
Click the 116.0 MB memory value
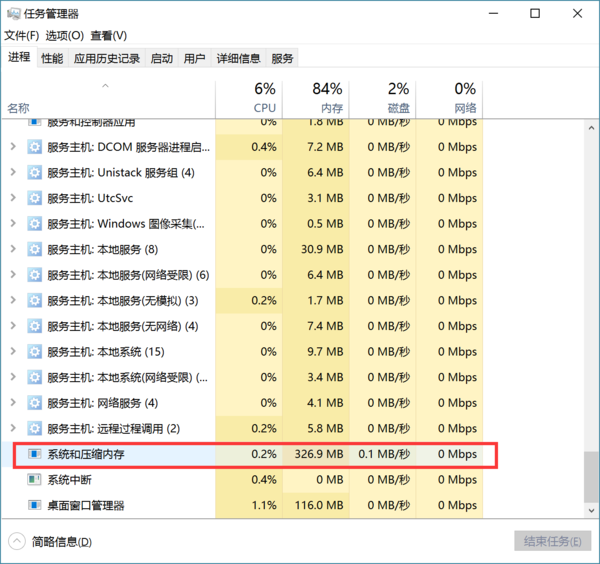[x=319, y=505]
